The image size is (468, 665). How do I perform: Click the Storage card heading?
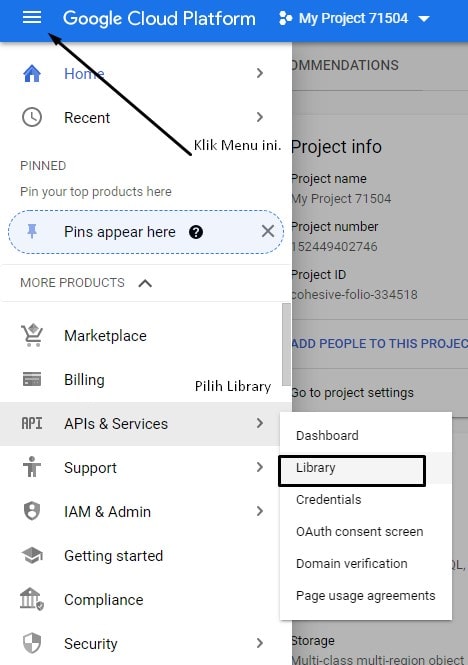tap(313, 640)
